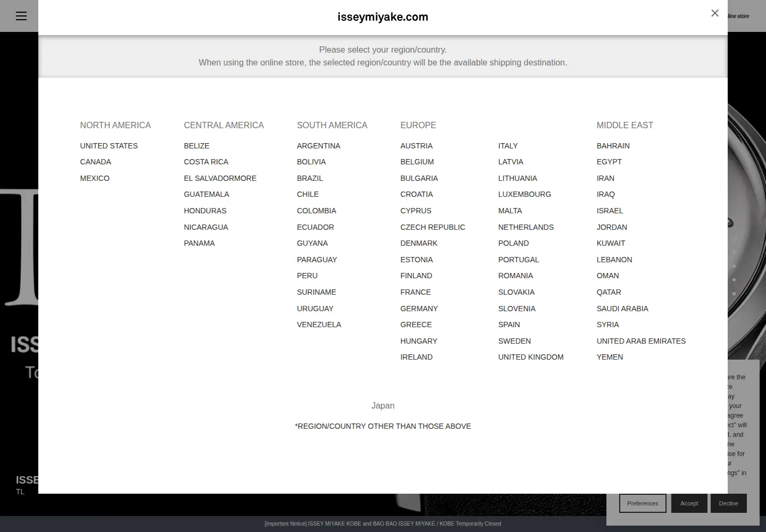Choose Japan as region

(x=383, y=406)
